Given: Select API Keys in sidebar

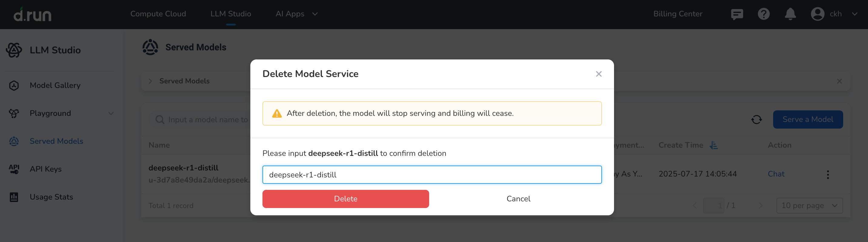Looking at the screenshot, I should point(45,169).
